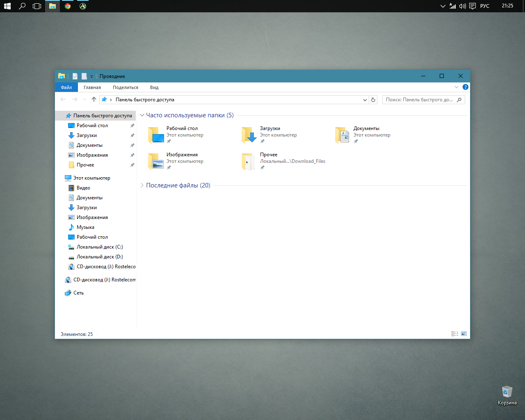525x420 pixels.
Task: Open address bar history dropdown
Action: point(365,100)
